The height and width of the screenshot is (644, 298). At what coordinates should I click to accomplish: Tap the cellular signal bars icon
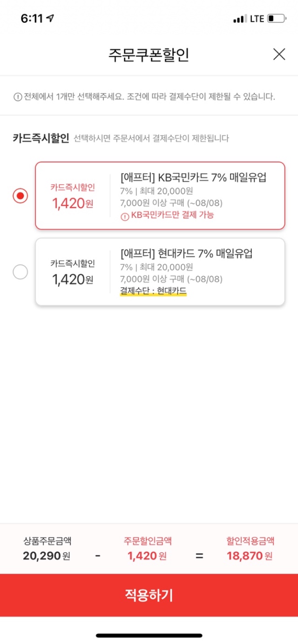[239, 19]
